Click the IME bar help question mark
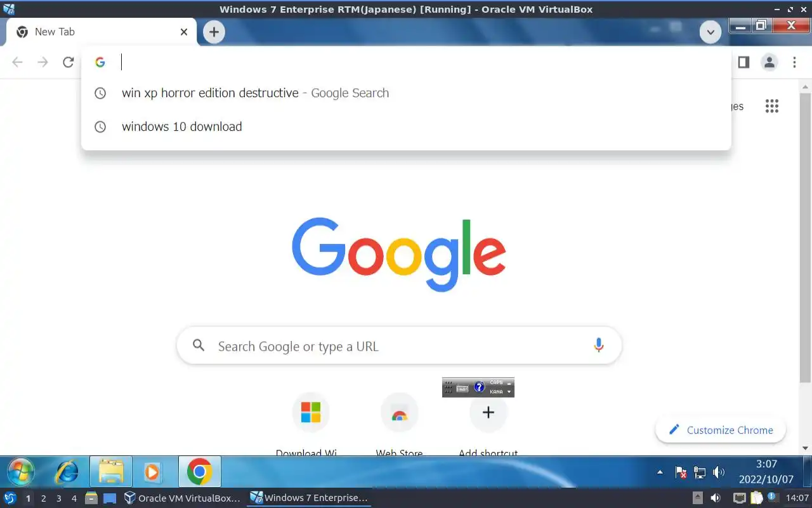This screenshot has height=508, width=812. pos(480,387)
